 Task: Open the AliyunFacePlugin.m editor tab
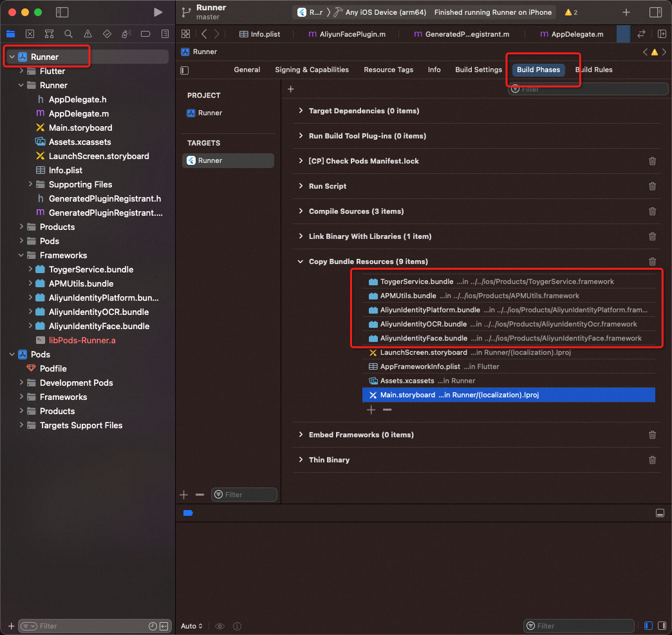(x=347, y=34)
